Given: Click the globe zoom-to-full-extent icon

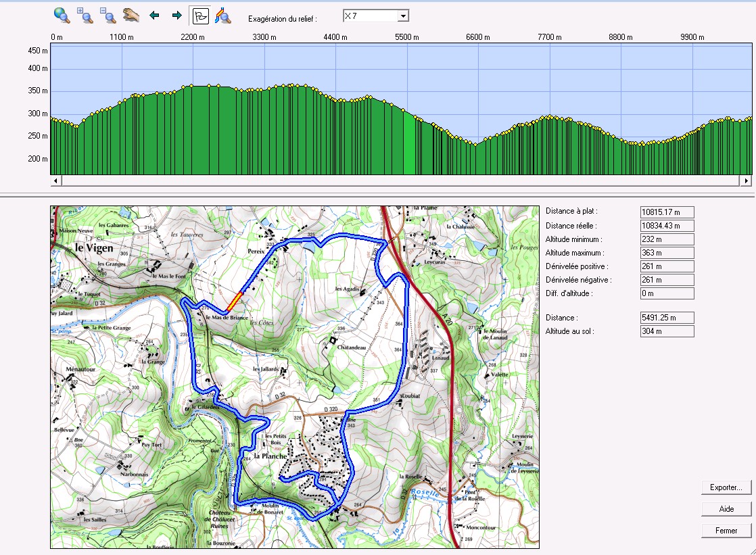Looking at the screenshot, I should (62, 15).
